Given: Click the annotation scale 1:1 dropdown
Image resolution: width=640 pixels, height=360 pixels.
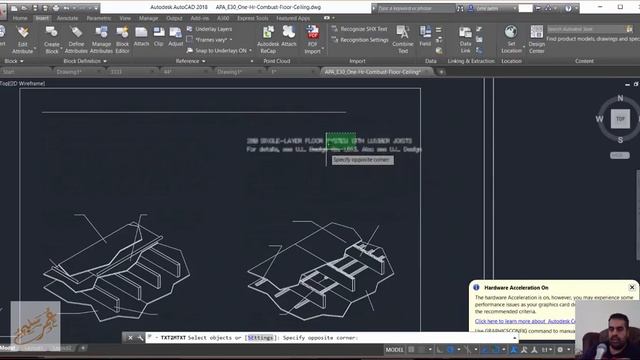Looking at the screenshot, I should 546,349.
